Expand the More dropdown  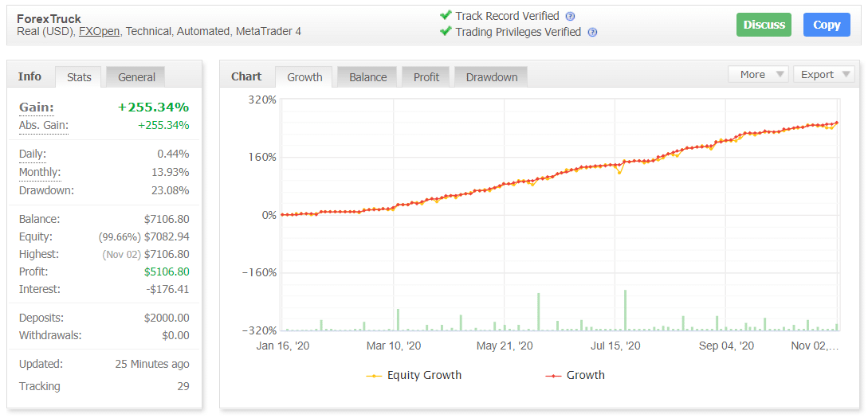click(x=758, y=74)
